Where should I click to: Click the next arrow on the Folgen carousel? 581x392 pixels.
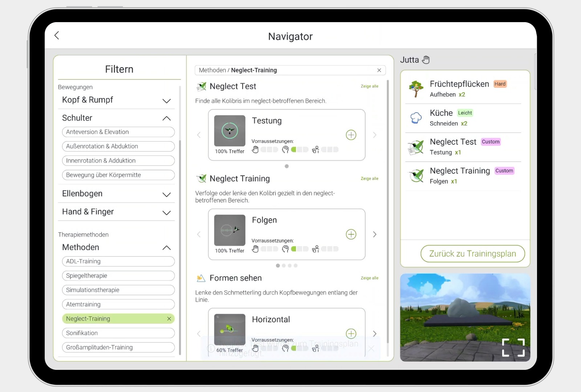click(x=374, y=234)
